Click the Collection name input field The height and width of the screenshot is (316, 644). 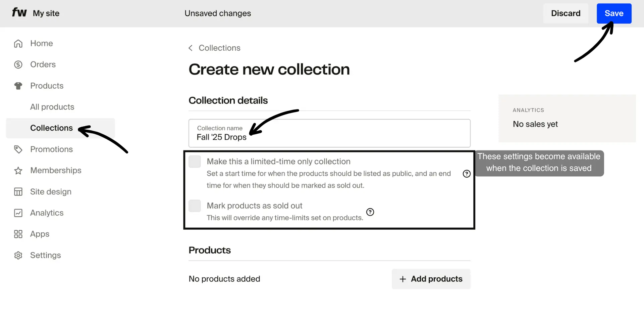[x=329, y=133]
